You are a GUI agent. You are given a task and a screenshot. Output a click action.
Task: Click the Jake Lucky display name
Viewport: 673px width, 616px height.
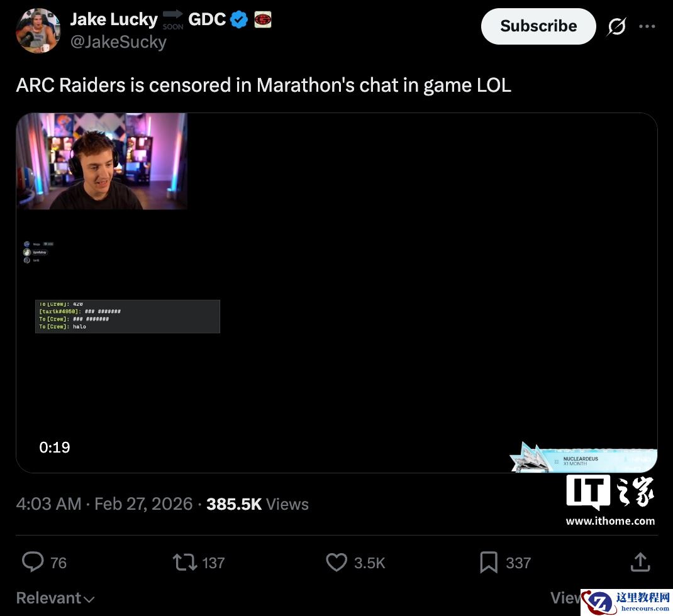tap(114, 19)
